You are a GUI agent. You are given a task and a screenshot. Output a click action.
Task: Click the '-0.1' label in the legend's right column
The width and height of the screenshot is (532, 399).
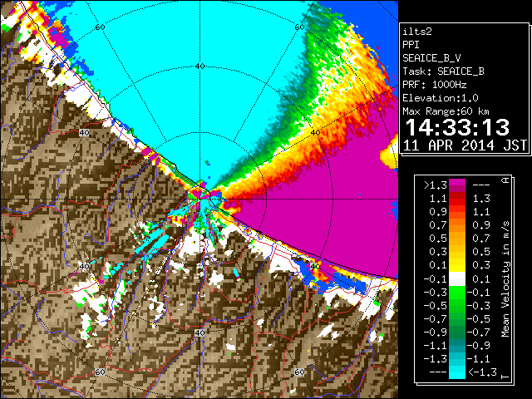point(479,292)
